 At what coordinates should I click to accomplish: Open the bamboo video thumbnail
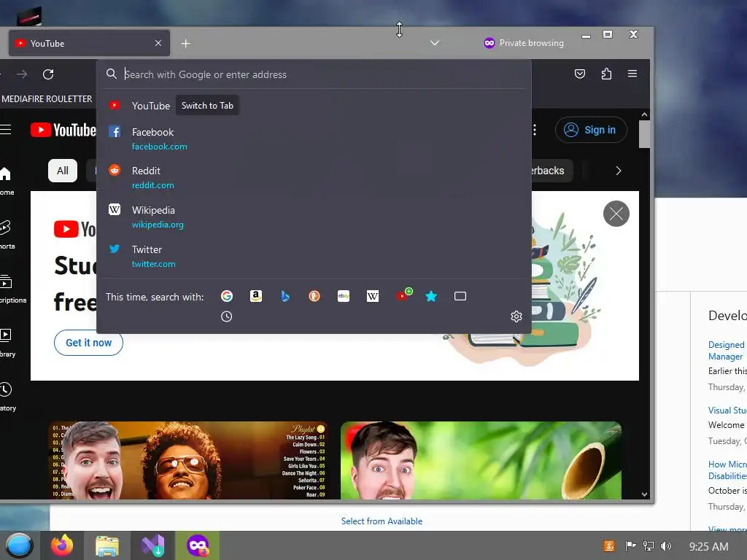tap(481, 461)
